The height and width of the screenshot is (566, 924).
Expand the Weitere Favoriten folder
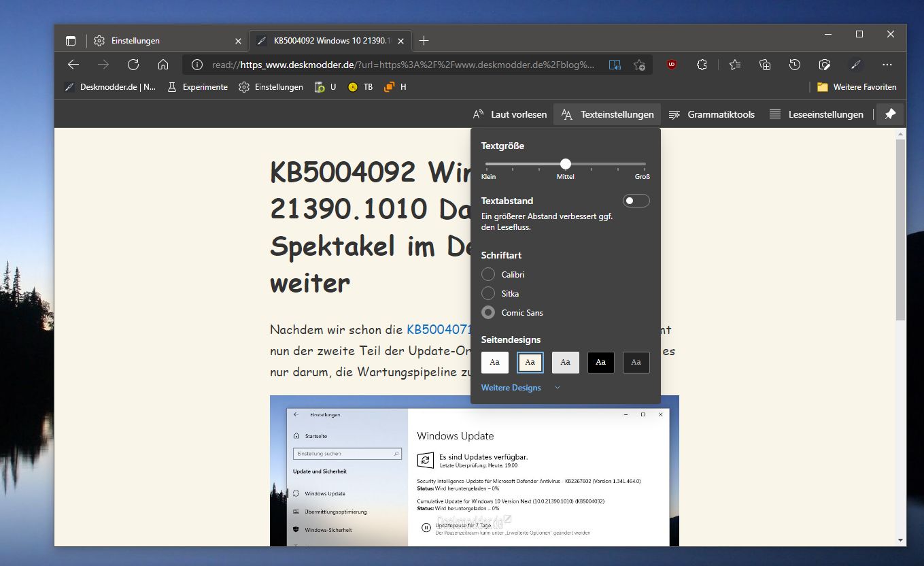[857, 87]
